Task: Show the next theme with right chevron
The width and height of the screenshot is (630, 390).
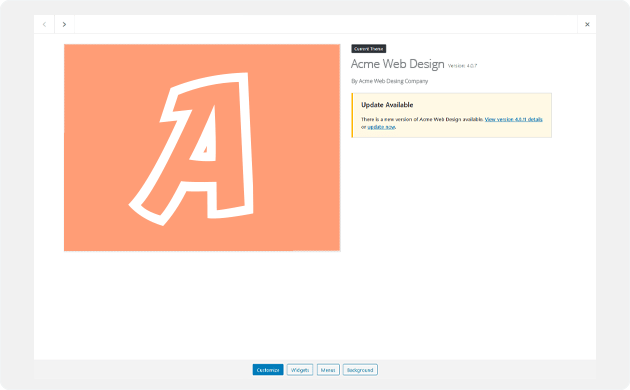Action: (64, 25)
